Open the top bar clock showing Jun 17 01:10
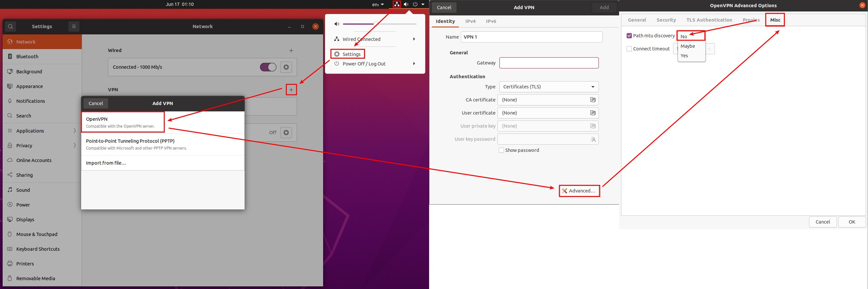Image resolution: width=868 pixels, height=289 pixels. pyautogui.click(x=180, y=4)
